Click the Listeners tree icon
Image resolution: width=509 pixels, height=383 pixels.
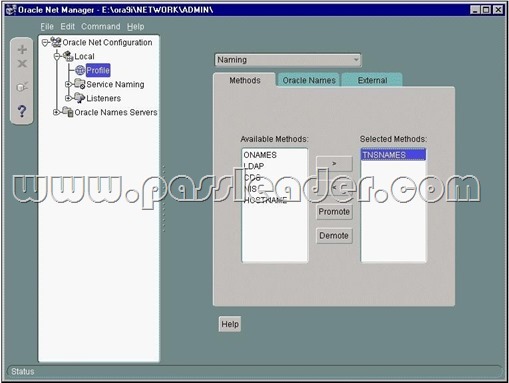click(x=80, y=98)
